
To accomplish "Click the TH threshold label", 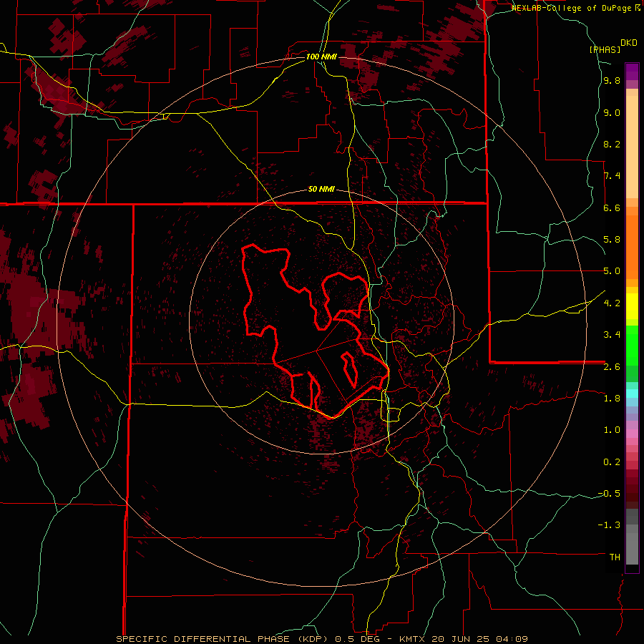I will pyautogui.click(x=615, y=557).
